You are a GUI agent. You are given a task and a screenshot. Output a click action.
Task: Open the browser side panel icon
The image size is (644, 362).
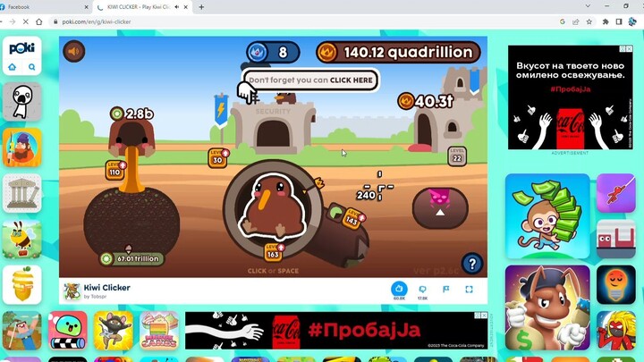[619, 21]
